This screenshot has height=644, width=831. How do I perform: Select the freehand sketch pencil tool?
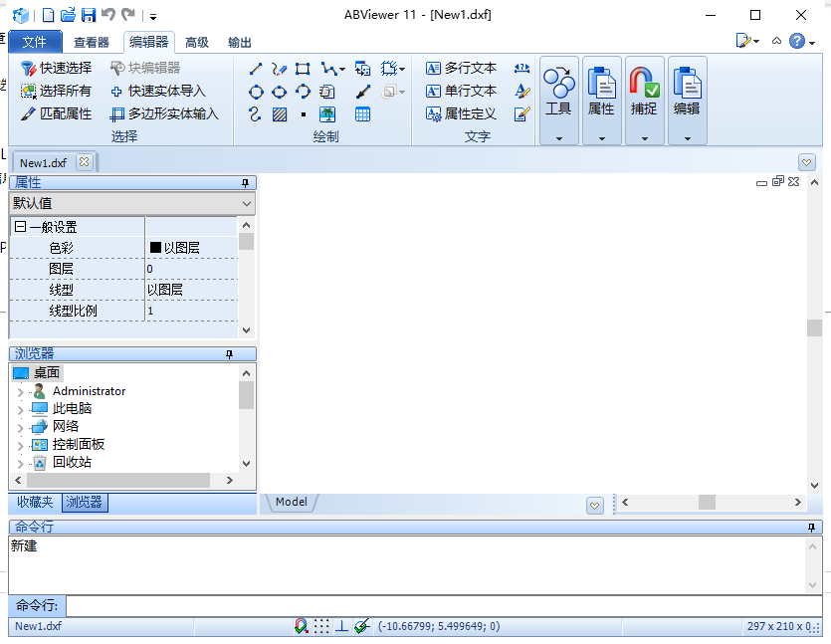[279, 69]
